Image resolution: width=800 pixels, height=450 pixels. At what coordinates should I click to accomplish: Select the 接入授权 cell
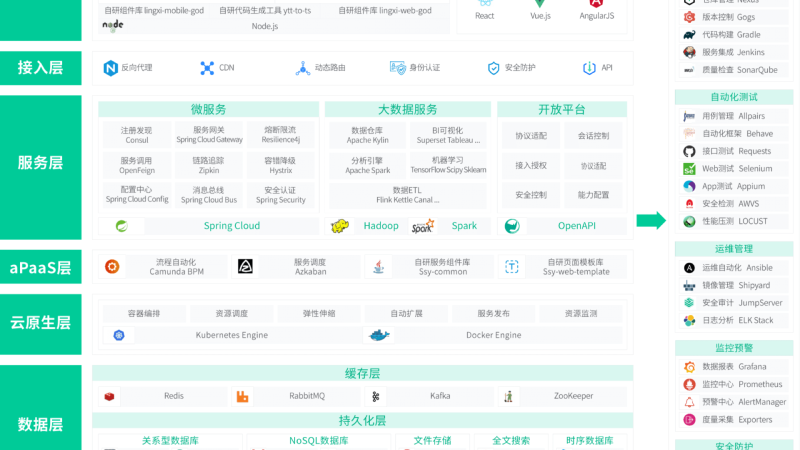[531, 165]
